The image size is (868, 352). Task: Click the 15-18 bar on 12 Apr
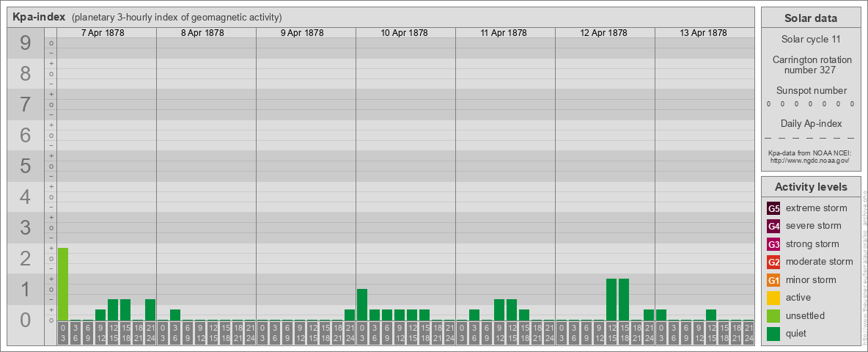[x=624, y=300]
